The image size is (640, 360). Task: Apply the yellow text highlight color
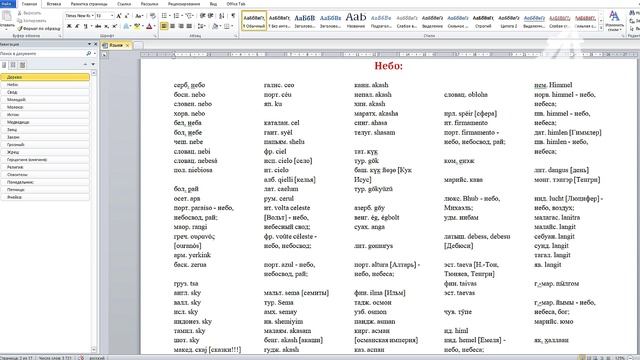coord(137,26)
